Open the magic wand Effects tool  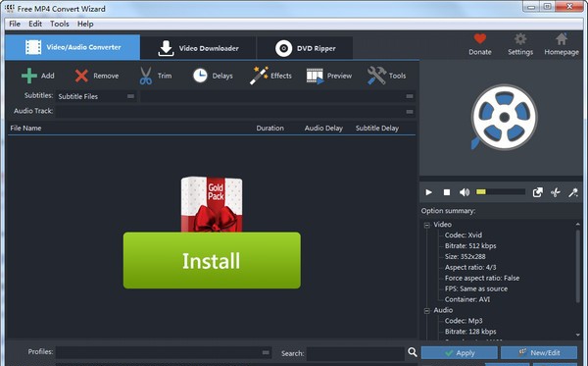(x=259, y=76)
